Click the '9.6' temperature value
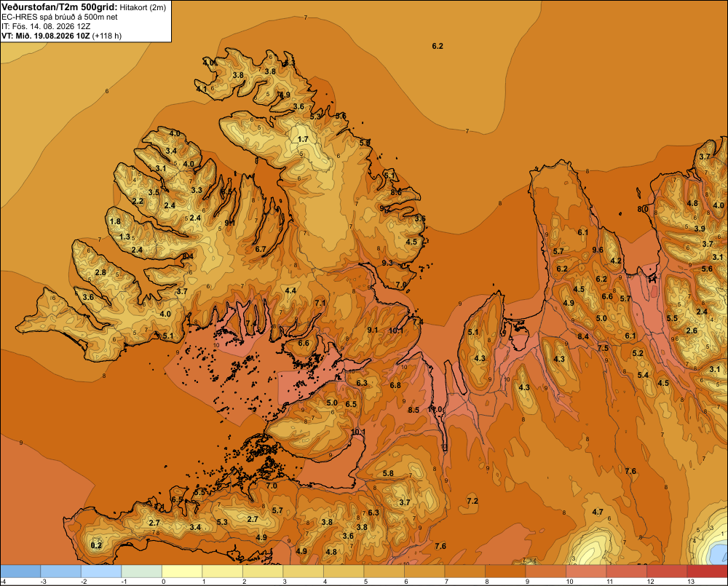728x586 pixels. click(598, 250)
